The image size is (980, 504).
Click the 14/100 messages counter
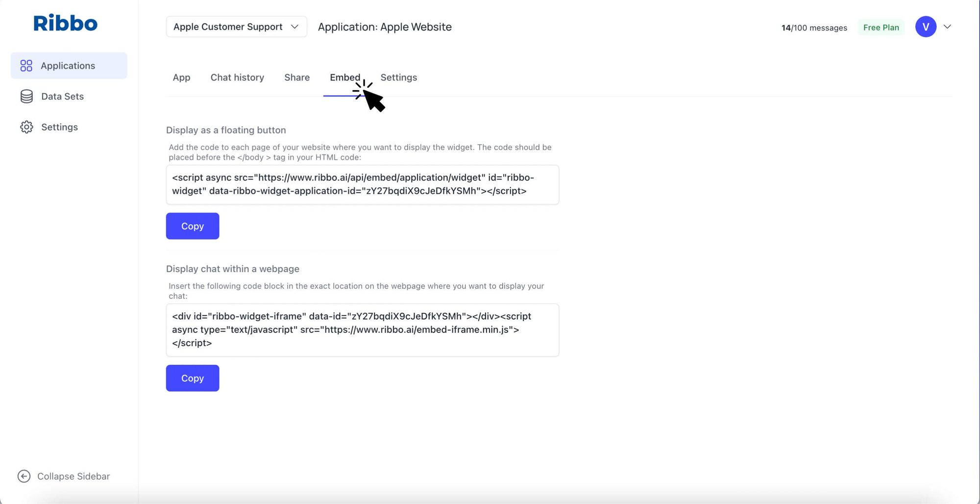(x=814, y=28)
